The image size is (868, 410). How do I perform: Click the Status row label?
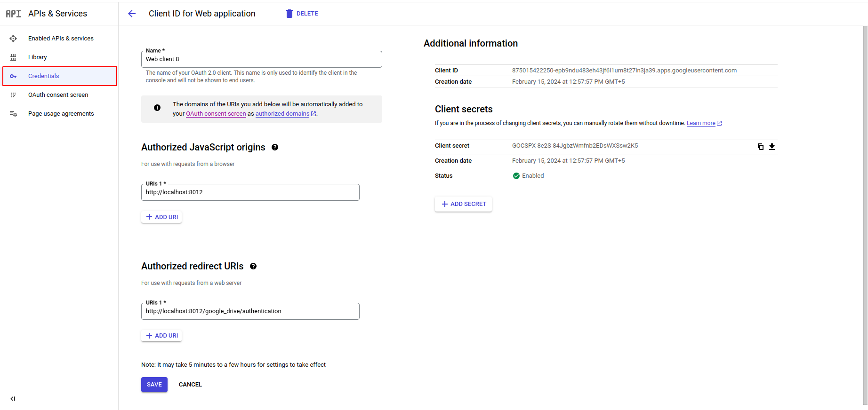pos(443,176)
